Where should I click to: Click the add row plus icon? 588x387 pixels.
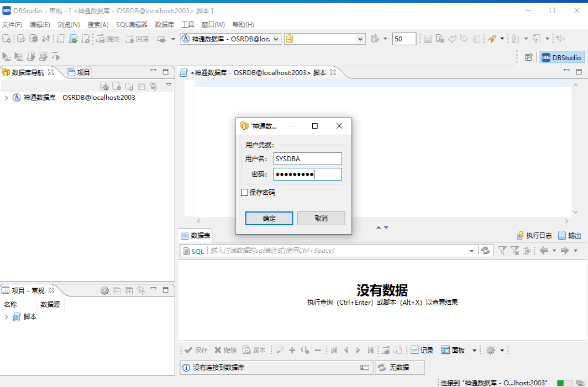[292, 350]
